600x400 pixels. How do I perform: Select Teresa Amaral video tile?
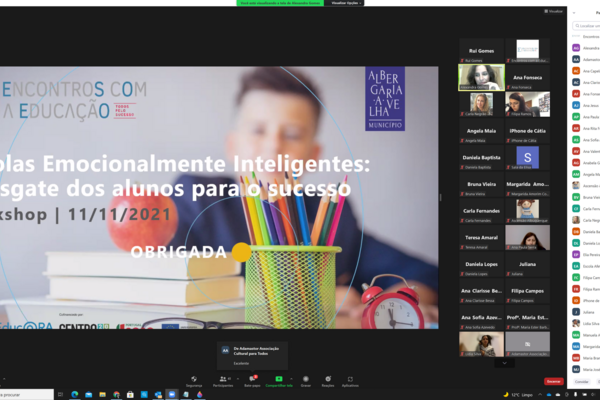coord(481,237)
